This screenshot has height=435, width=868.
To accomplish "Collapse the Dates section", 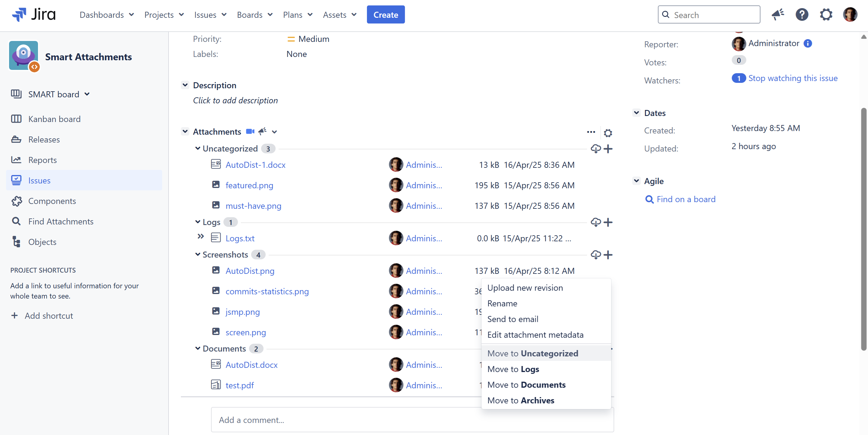I will [636, 113].
